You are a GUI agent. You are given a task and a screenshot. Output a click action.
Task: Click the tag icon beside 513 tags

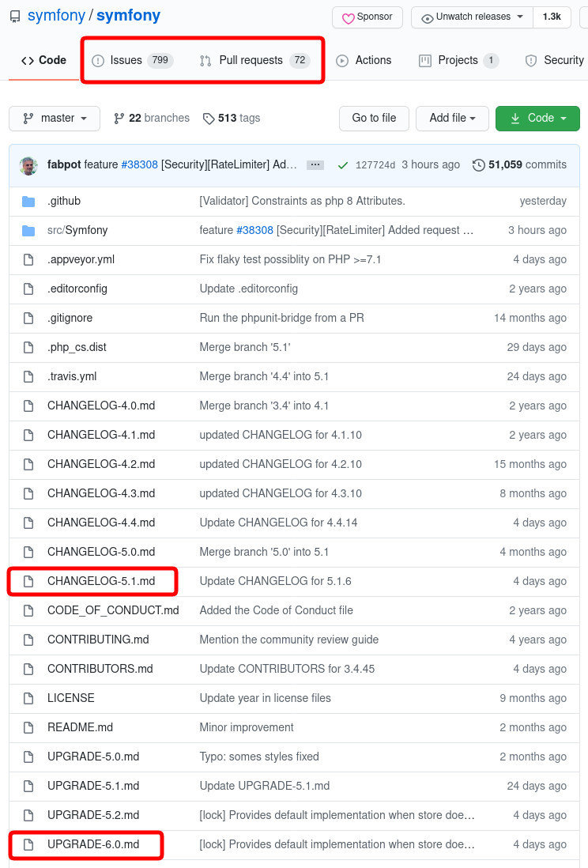209,119
